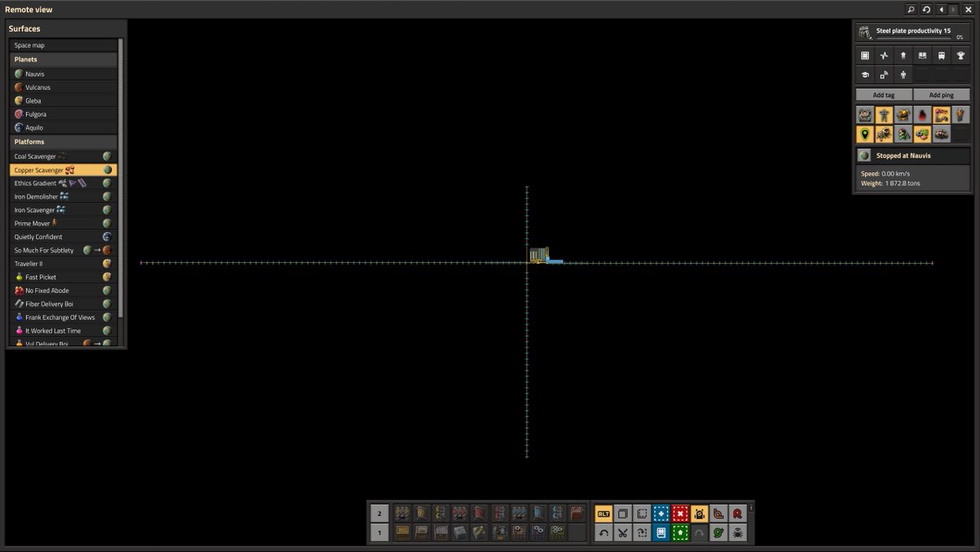Select Iron Demolisher platform
This screenshot has width=980, height=552.
pyautogui.click(x=64, y=197)
